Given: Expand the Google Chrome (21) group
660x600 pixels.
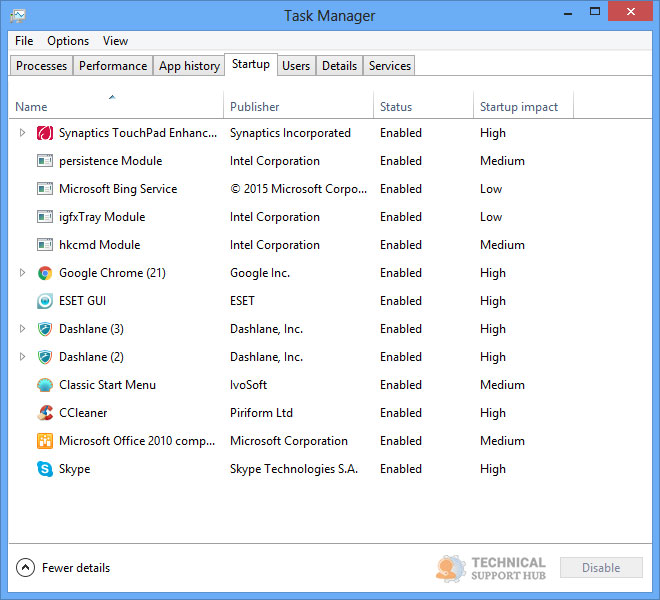Looking at the screenshot, I should (23, 273).
